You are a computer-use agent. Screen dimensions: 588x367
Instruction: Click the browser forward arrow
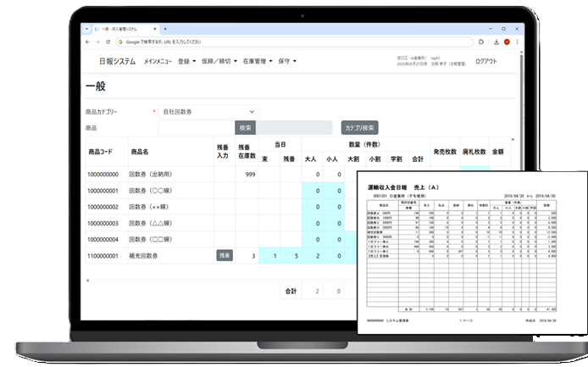[x=97, y=42]
